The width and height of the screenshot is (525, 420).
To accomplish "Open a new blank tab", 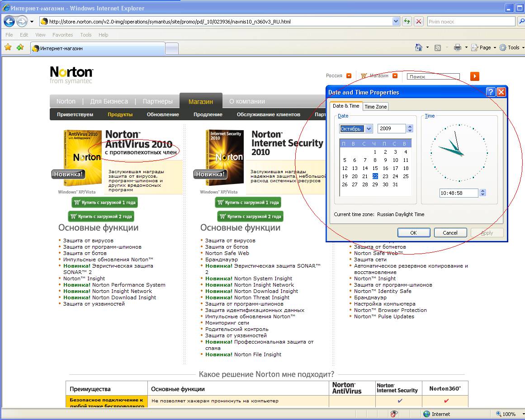I will [172, 49].
